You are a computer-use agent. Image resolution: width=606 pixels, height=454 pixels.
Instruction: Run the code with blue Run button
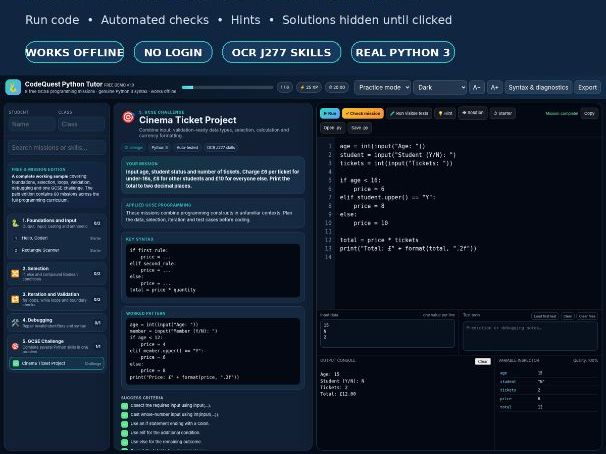click(330, 113)
